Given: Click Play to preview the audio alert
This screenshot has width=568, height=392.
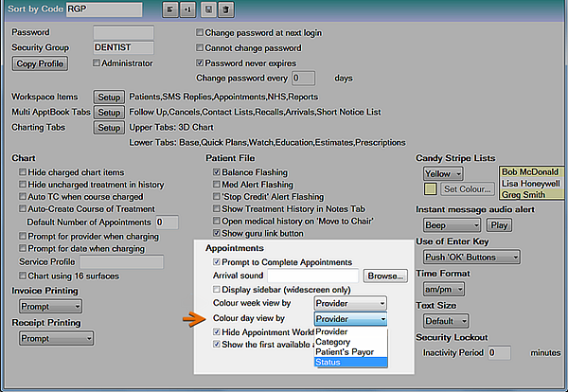Looking at the screenshot, I should 499,225.
